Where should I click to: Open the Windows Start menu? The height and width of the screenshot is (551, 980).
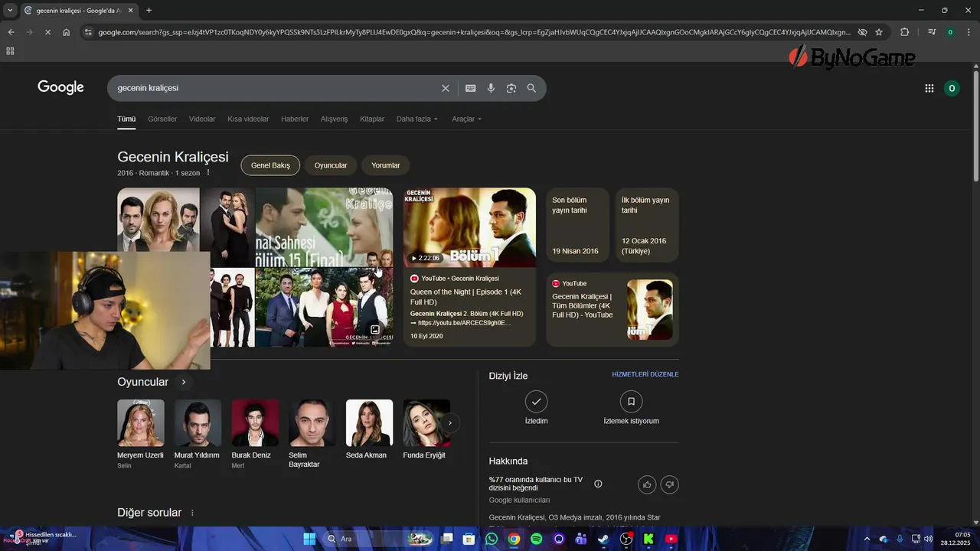309,539
